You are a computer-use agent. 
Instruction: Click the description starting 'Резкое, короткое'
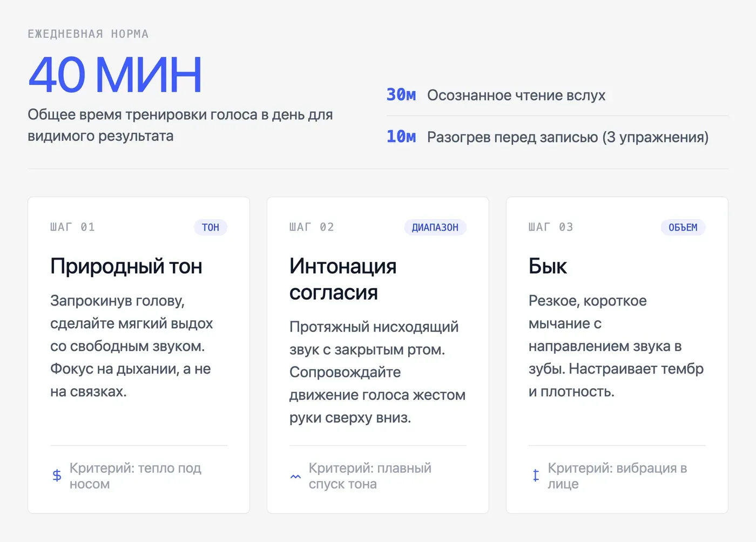coord(616,346)
